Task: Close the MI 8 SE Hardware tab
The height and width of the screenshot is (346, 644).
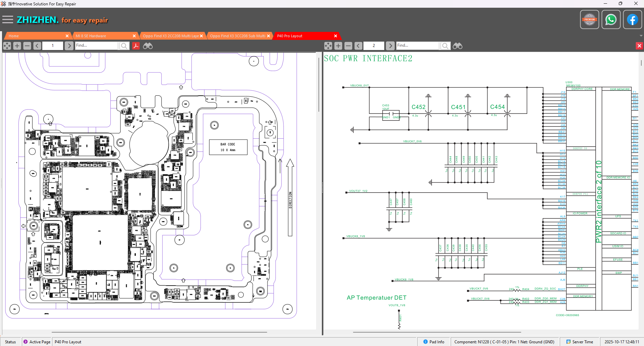Action: coord(134,36)
